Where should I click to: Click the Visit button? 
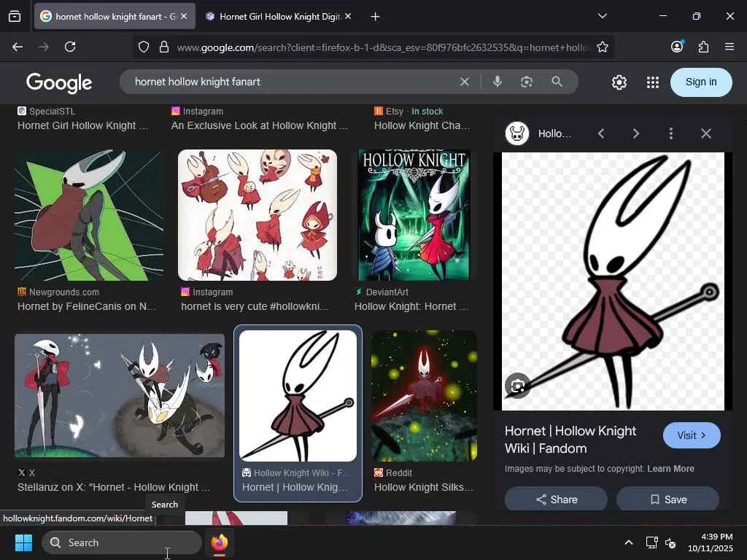tap(692, 435)
